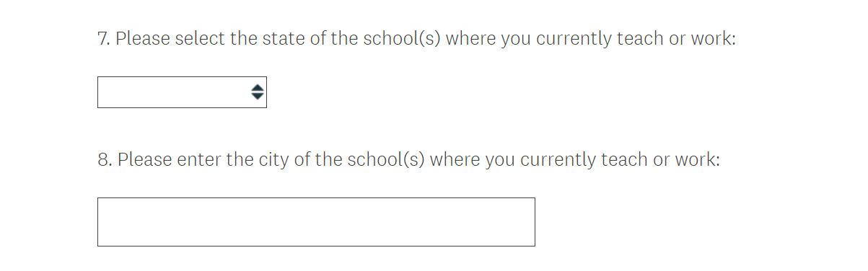Click "teach or work:" ending question 8
Image resolution: width=868 pixels, height=271 pixels.
click(661, 159)
